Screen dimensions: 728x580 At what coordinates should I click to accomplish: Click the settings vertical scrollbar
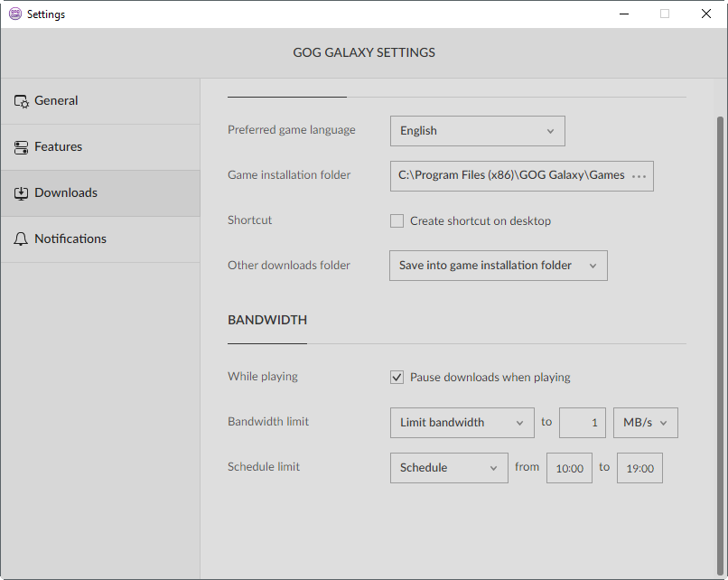pyautogui.click(x=720, y=346)
